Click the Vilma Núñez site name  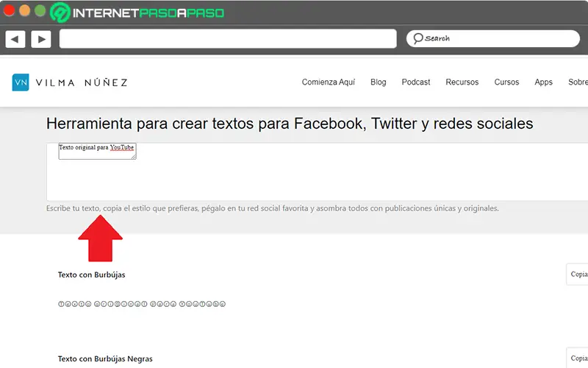(x=82, y=82)
